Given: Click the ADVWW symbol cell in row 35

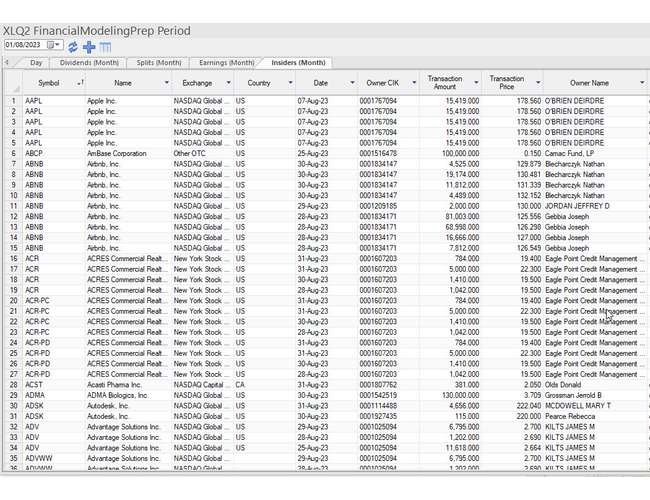Looking at the screenshot, I should pyautogui.click(x=54, y=458).
